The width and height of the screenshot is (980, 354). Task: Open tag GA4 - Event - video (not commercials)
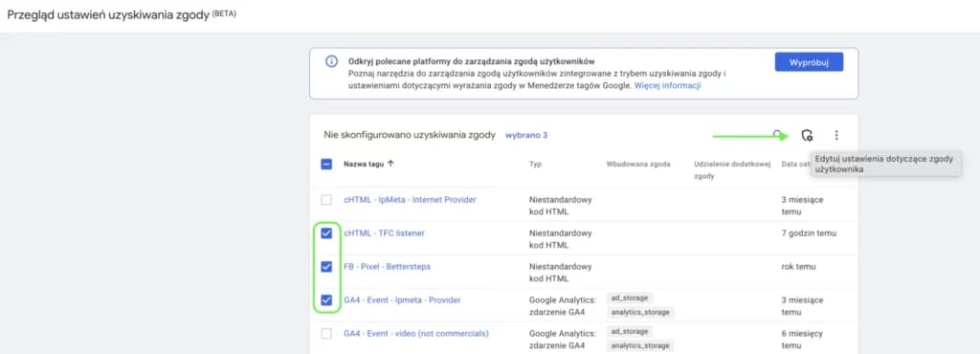tap(416, 334)
